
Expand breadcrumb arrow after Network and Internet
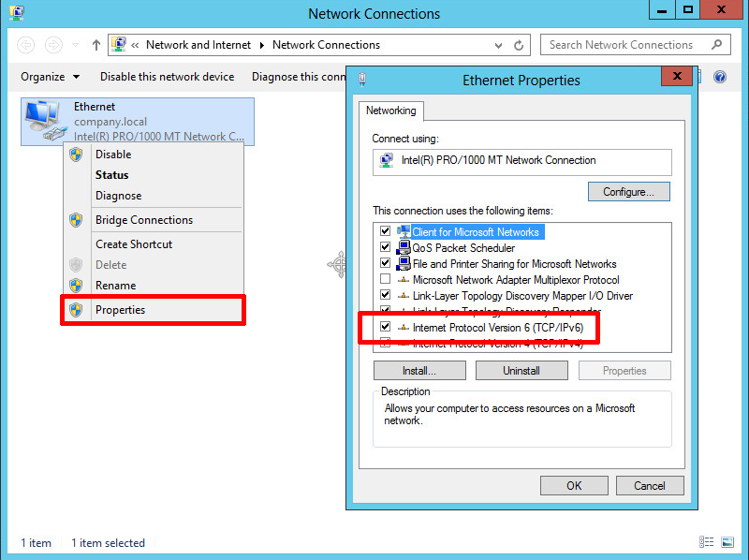tap(262, 45)
